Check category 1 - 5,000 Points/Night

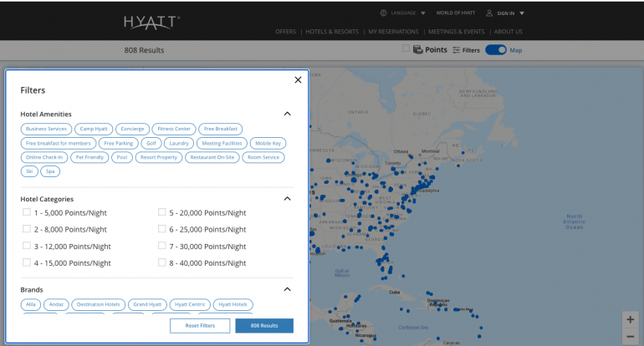tap(27, 212)
